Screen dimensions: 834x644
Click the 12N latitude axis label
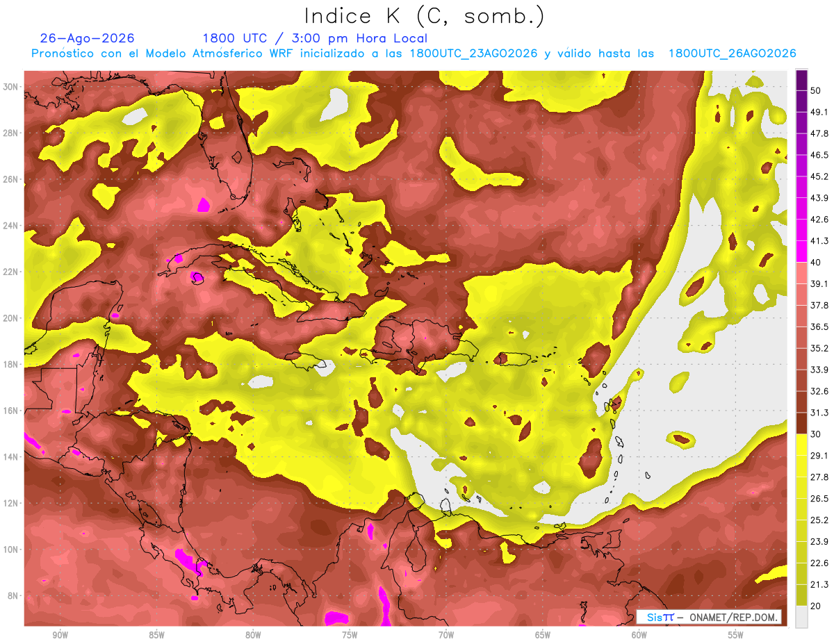point(12,503)
